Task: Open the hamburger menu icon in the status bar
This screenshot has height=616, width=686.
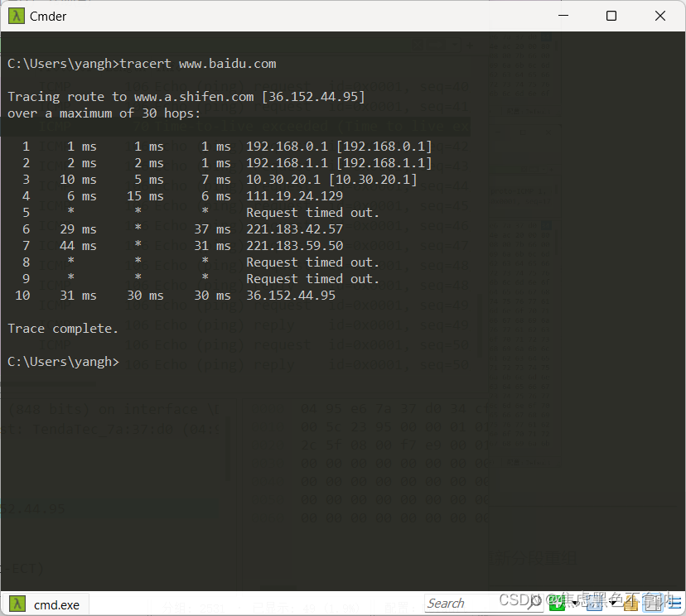Action: pos(675,603)
